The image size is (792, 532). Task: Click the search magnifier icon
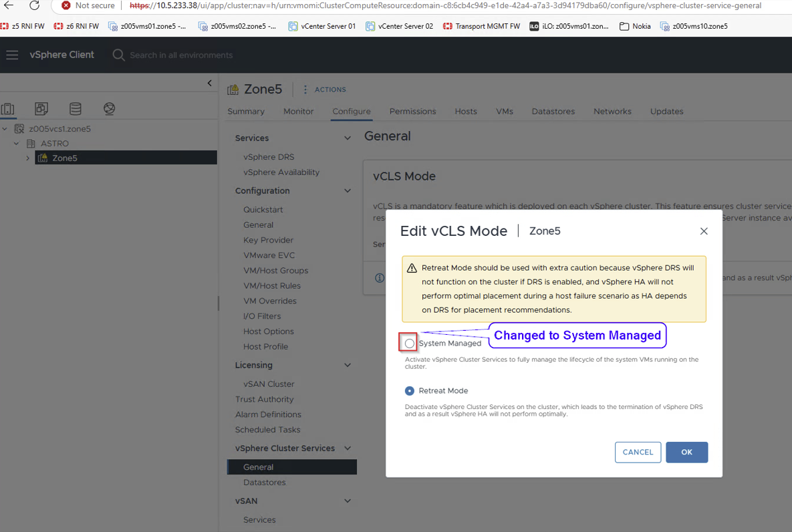pos(118,55)
